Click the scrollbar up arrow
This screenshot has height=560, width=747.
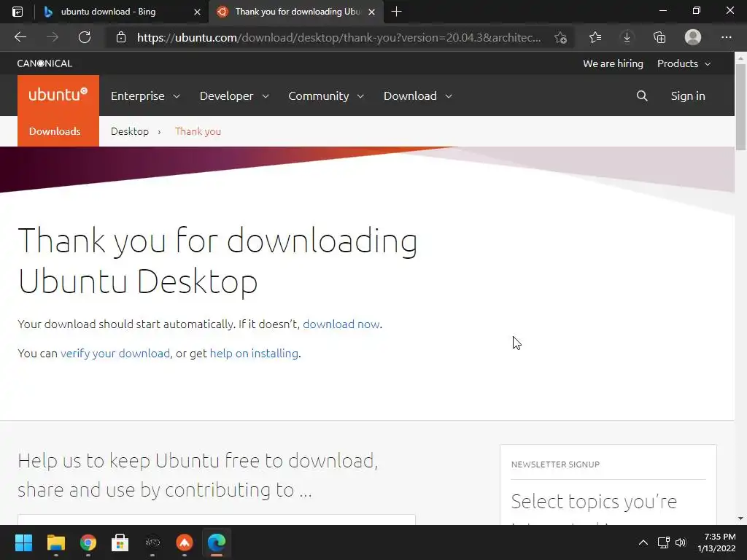click(x=740, y=58)
